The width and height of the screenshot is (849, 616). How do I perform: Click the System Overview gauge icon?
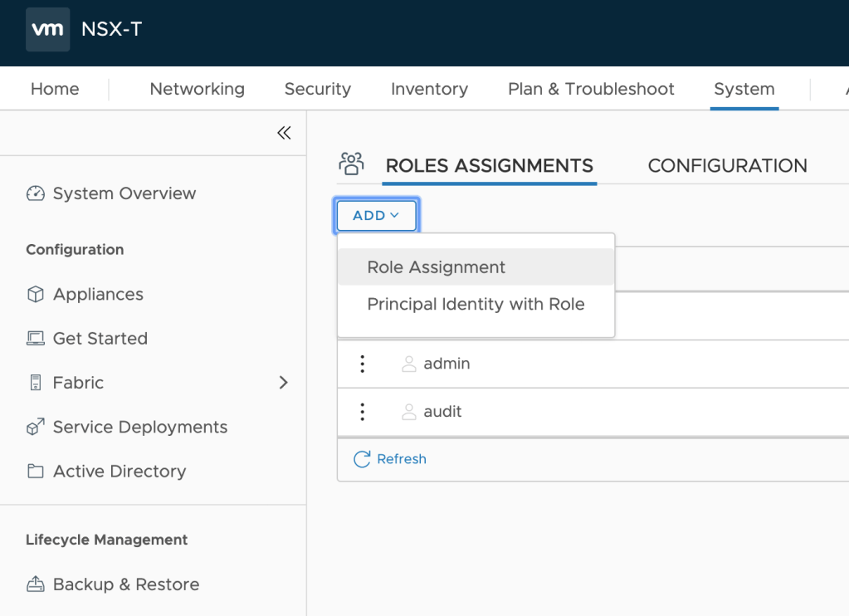(35, 193)
